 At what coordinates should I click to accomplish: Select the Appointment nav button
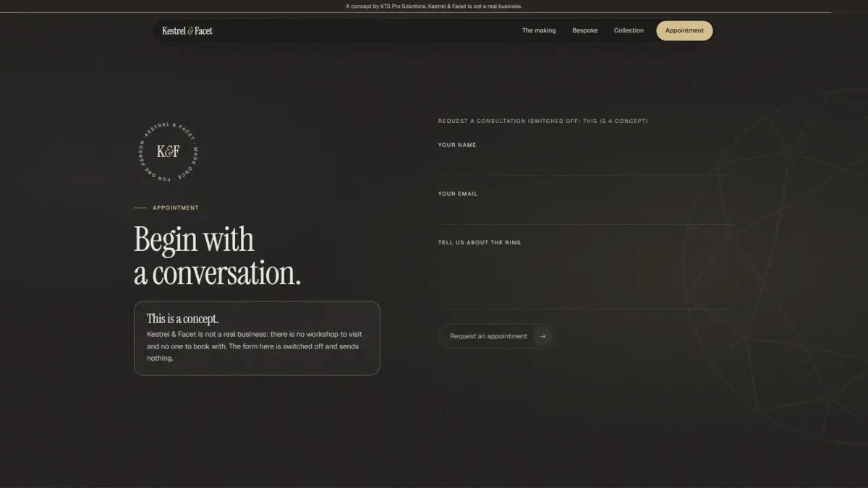(684, 30)
